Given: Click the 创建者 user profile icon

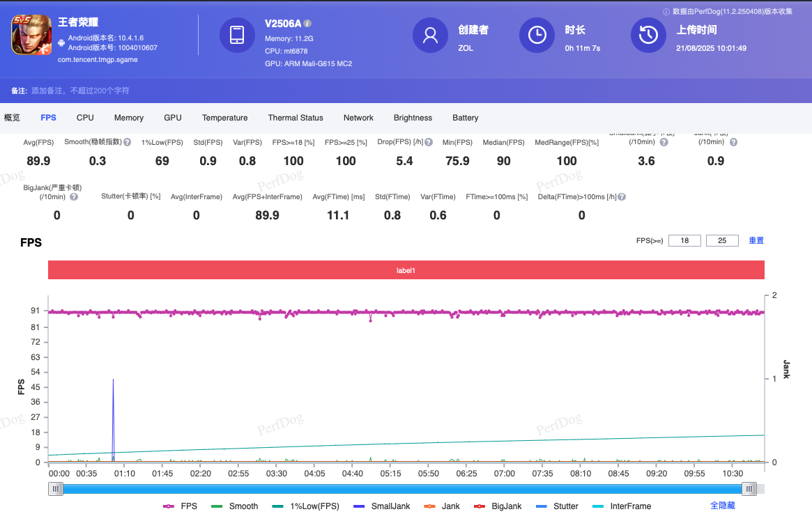Looking at the screenshot, I should tap(430, 35).
